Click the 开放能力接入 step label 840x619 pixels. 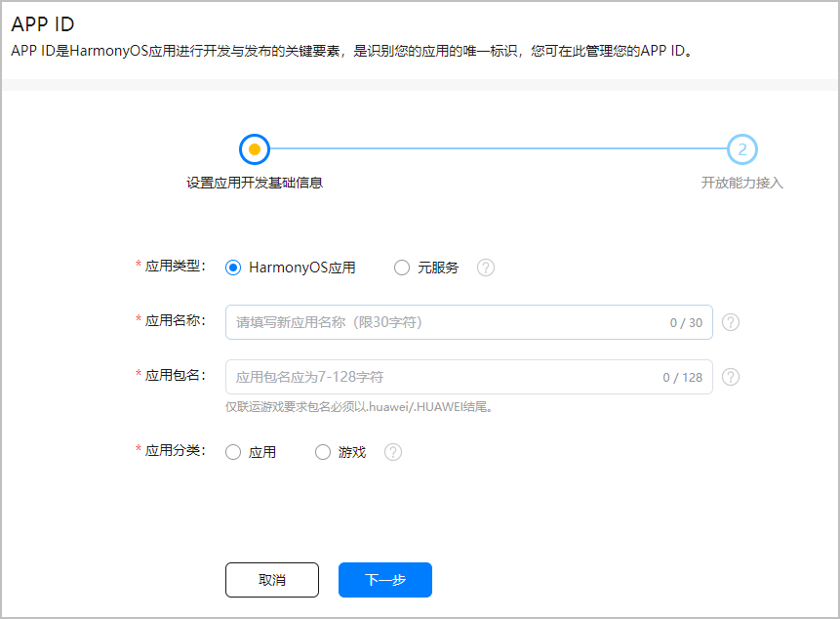(x=742, y=183)
